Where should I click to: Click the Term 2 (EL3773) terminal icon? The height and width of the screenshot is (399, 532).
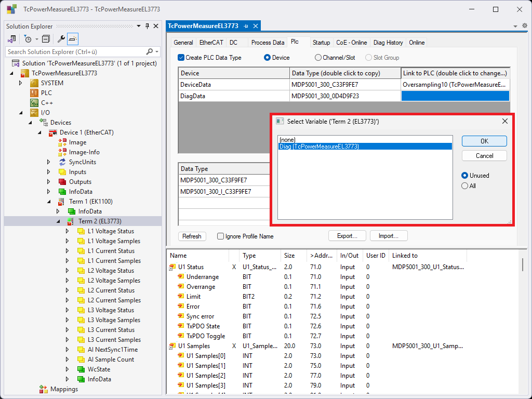tap(71, 221)
